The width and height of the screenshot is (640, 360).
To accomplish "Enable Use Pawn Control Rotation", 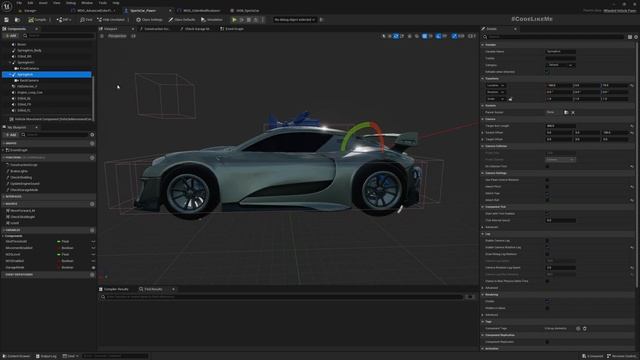I will [x=547, y=180].
